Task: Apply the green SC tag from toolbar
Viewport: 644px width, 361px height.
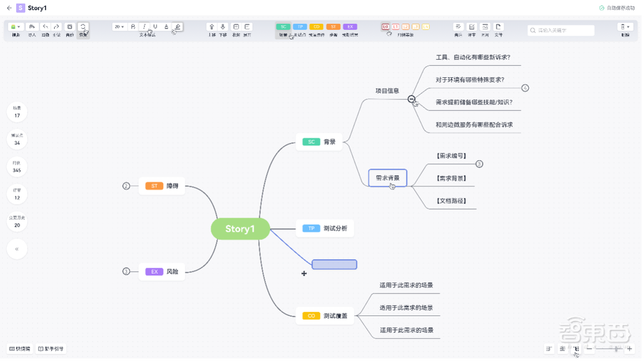Action: [x=283, y=27]
